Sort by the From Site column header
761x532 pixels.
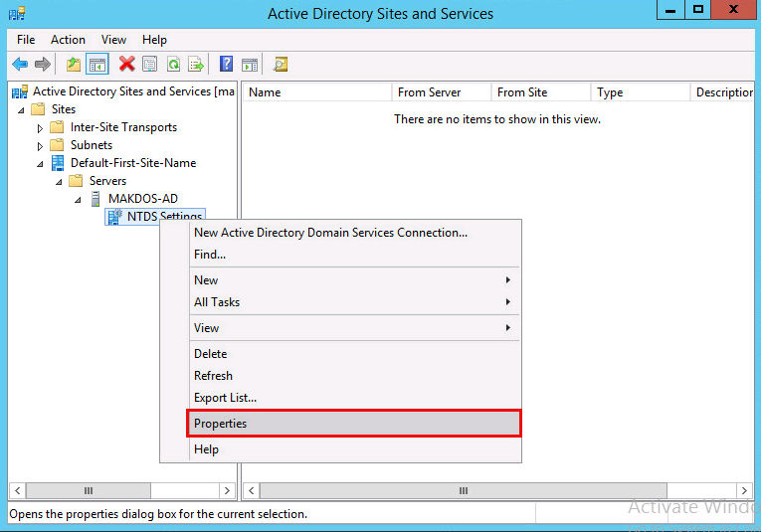click(541, 92)
